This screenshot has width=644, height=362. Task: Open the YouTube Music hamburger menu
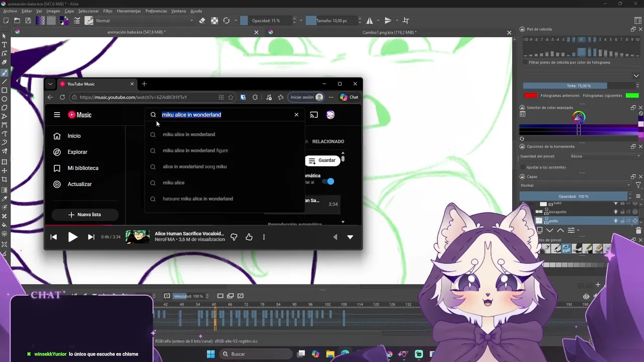pyautogui.click(x=57, y=115)
